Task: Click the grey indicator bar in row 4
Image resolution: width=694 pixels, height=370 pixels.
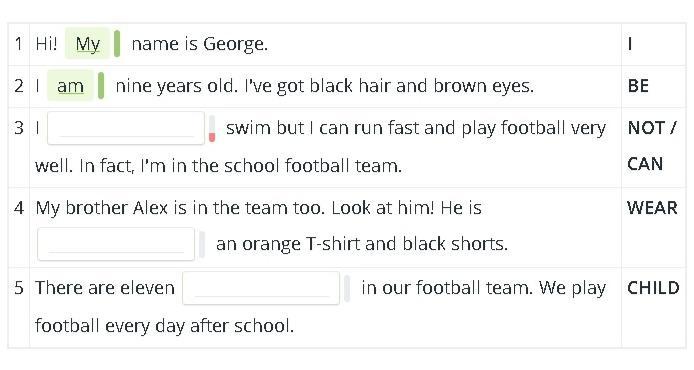Action: pyautogui.click(x=202, y=244)
